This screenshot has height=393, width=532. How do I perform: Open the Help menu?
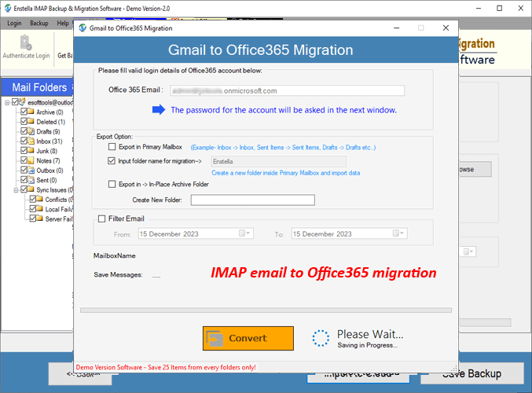click(x=63, y=23)
